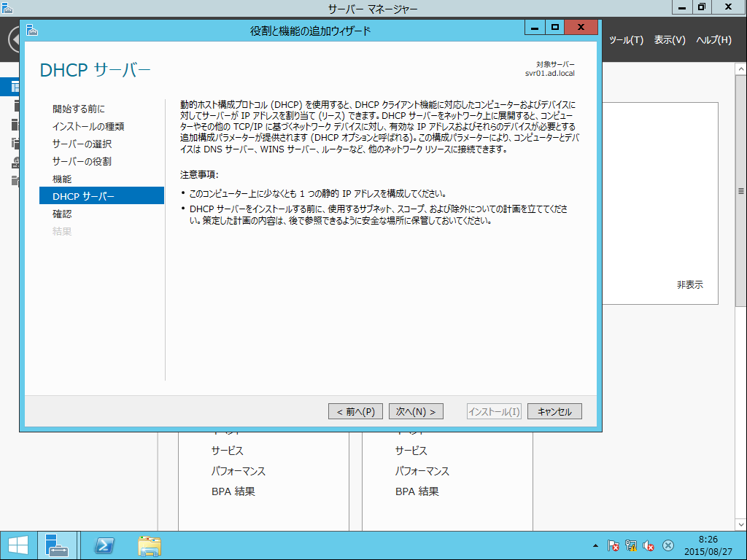
Task: Click Server Manager scrollbar down arrow
Action: 741,525
